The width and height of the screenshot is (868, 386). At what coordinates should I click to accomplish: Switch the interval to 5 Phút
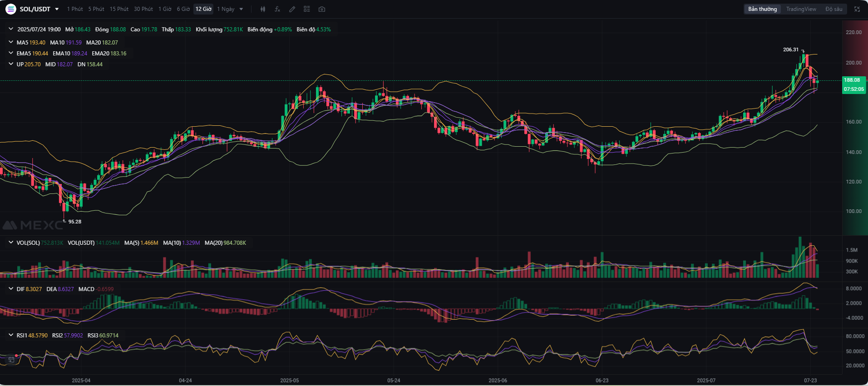[96, 9]
